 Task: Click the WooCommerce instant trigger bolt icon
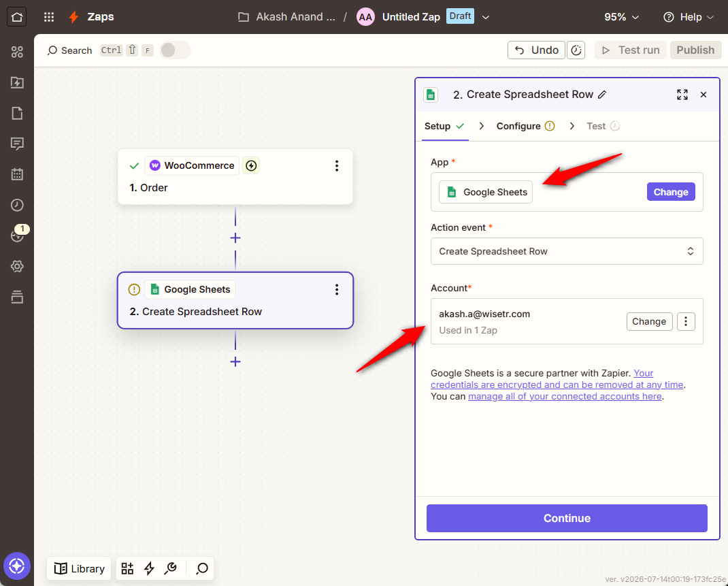click(251, 166)
